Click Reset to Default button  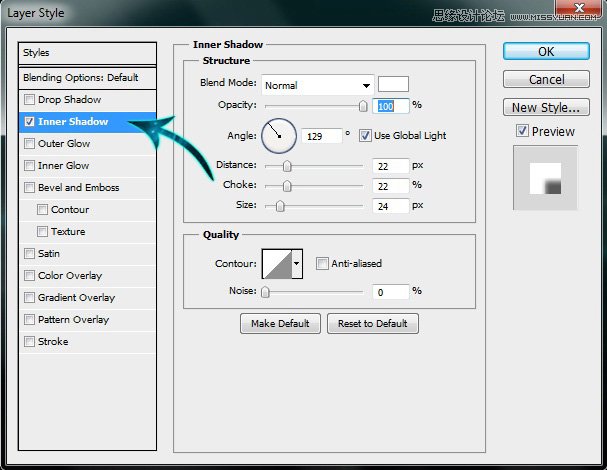point(373,324)
